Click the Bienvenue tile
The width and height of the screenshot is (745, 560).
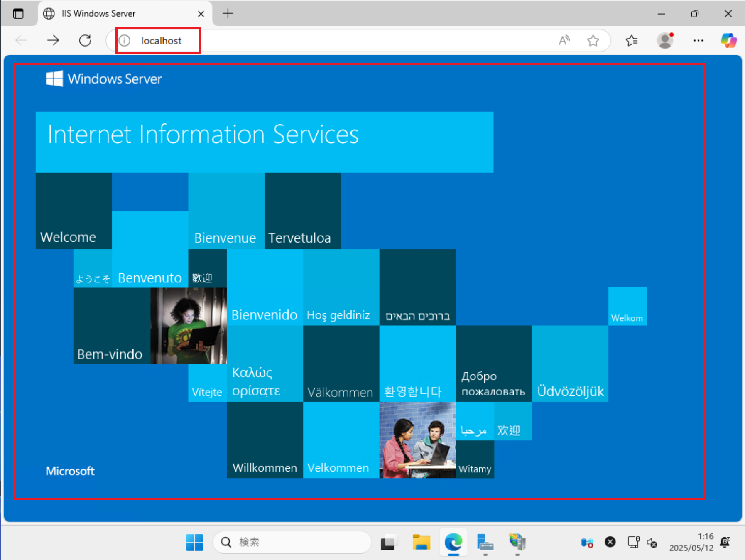click(226, 211)
